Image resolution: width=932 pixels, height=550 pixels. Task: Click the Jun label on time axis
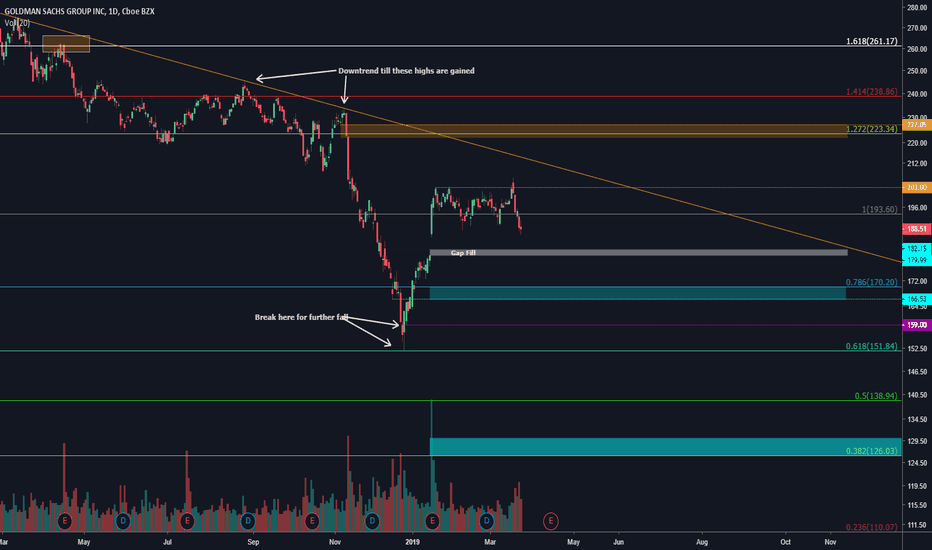[618, 542]
